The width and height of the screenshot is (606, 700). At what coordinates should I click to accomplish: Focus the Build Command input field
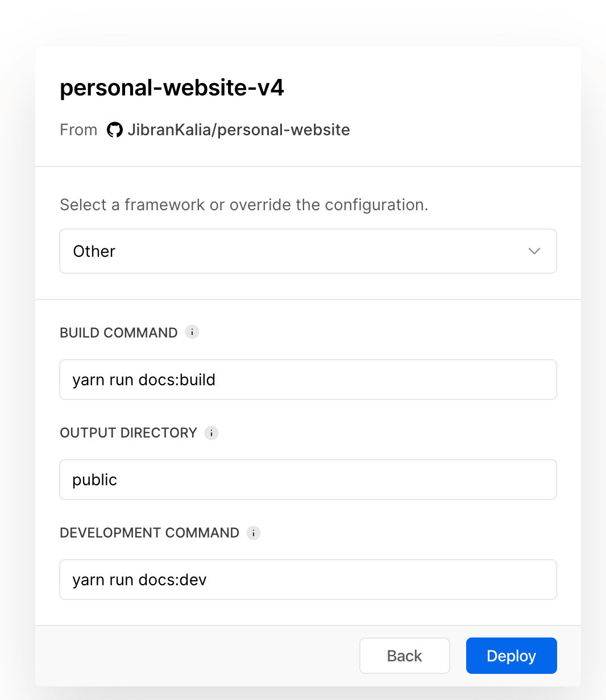point(308,380)
